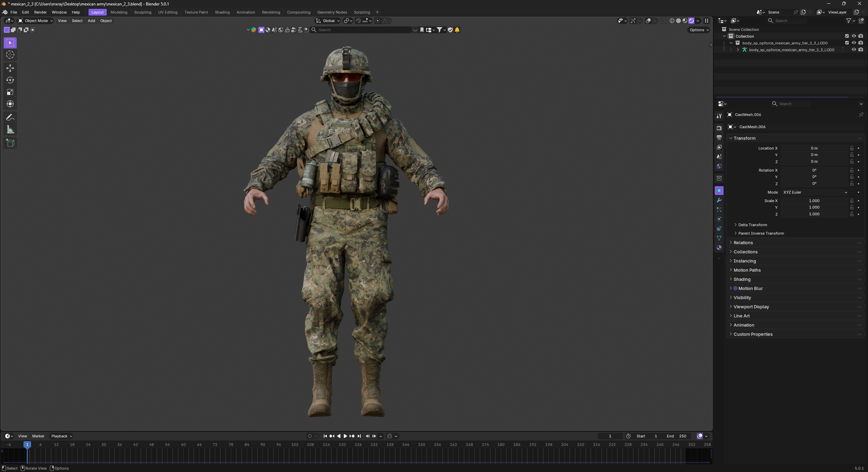Select the Add Cube tool
The width and height of the screenshot is (868, 472).
pos(10,143)
